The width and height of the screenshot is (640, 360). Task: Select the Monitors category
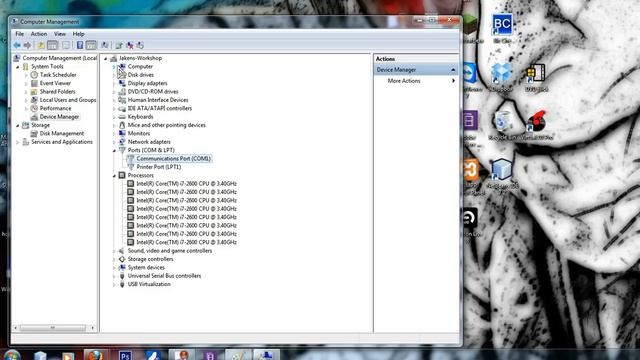click(139, 133)
